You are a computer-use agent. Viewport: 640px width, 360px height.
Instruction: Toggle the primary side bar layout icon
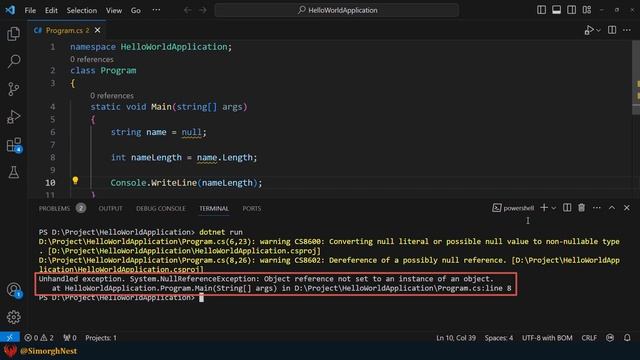coord(541,10)
